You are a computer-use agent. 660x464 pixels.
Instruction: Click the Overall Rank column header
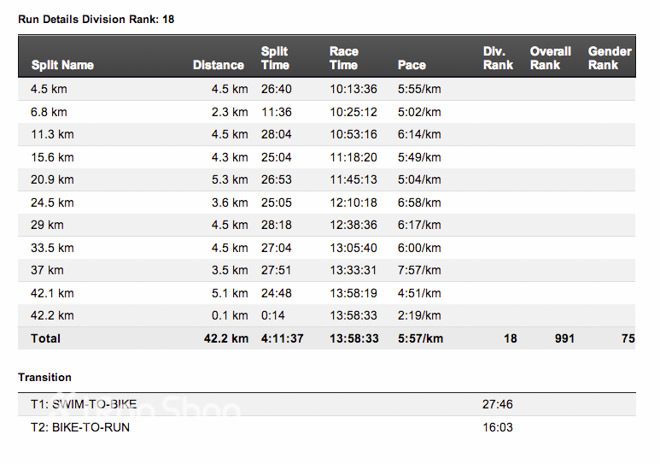tap(551, 58)
